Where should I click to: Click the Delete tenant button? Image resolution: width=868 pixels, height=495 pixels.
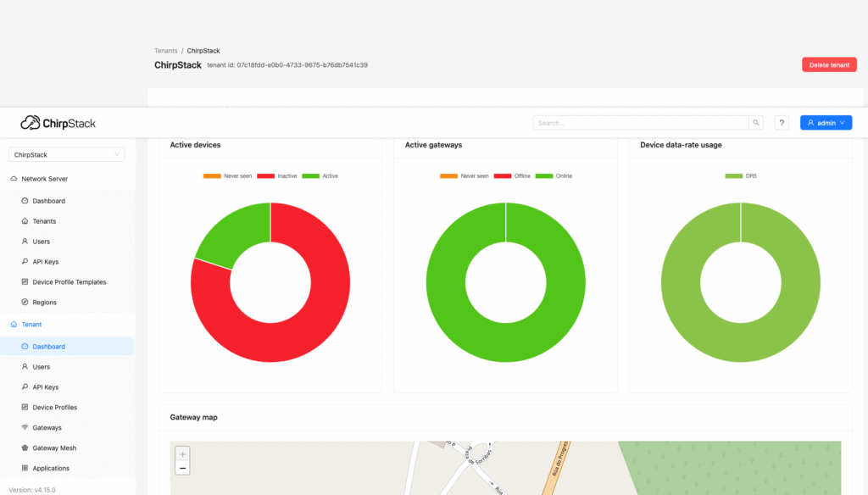coord(828,65)
